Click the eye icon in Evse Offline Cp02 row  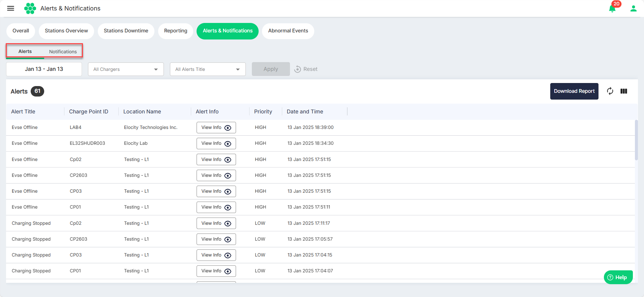[x=228, y=160]
